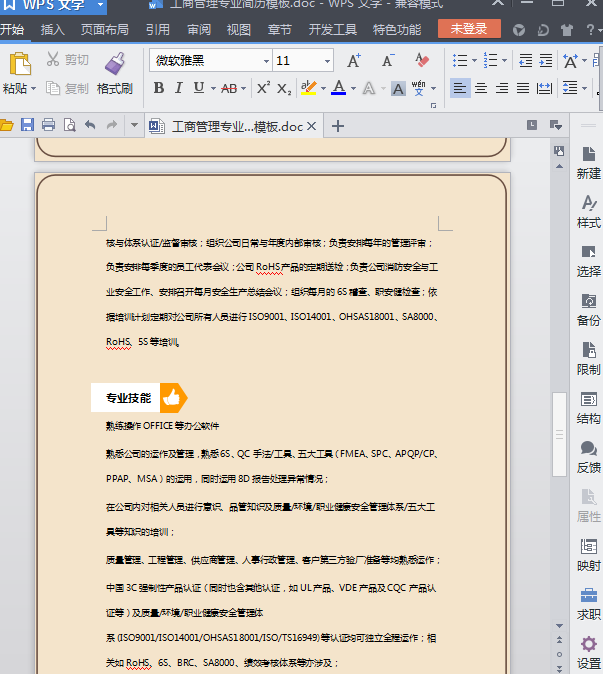This screenshot has height=674, width=603.
Task: Open the Structure (结构) sidebar panel
Action: tap(588, 408)
